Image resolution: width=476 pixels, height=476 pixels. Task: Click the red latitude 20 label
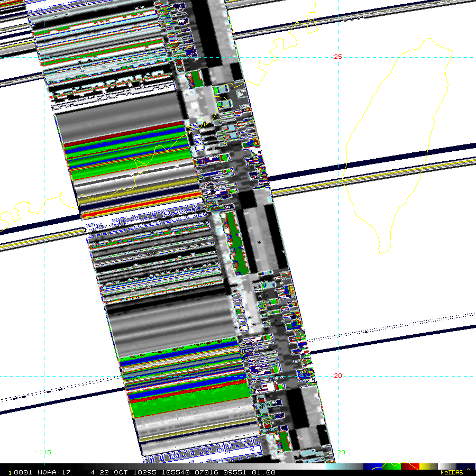pyautogui.click(x=338, y=376)
